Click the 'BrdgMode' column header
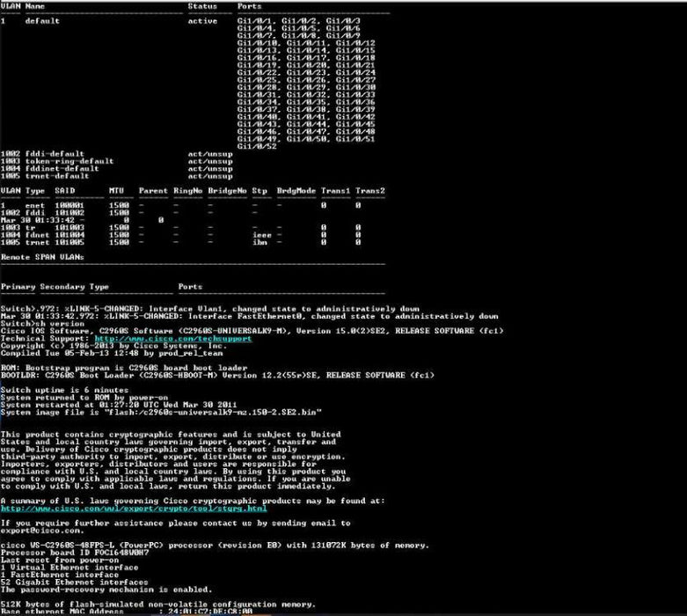Image resolution: width=687 pixels, height=616 pixels. coord(296,191)
